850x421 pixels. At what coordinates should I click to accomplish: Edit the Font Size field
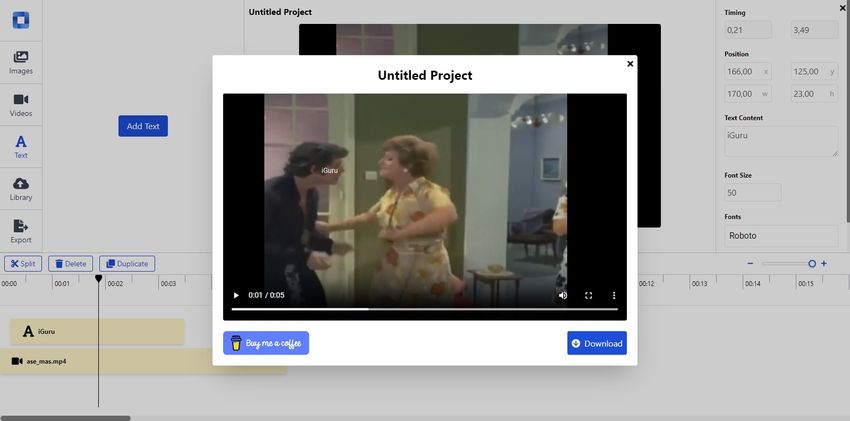(x=752, y=193)
